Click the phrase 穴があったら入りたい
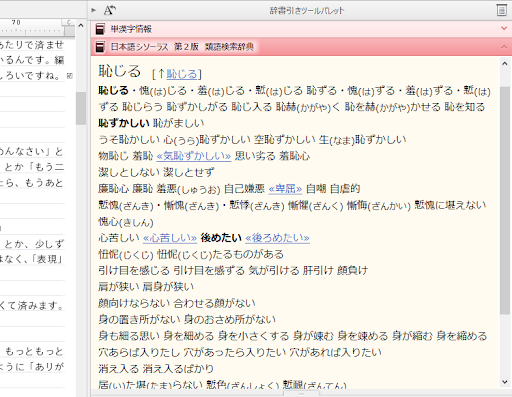The height and width of the screenshot is (397, 512). pos(234,352)
